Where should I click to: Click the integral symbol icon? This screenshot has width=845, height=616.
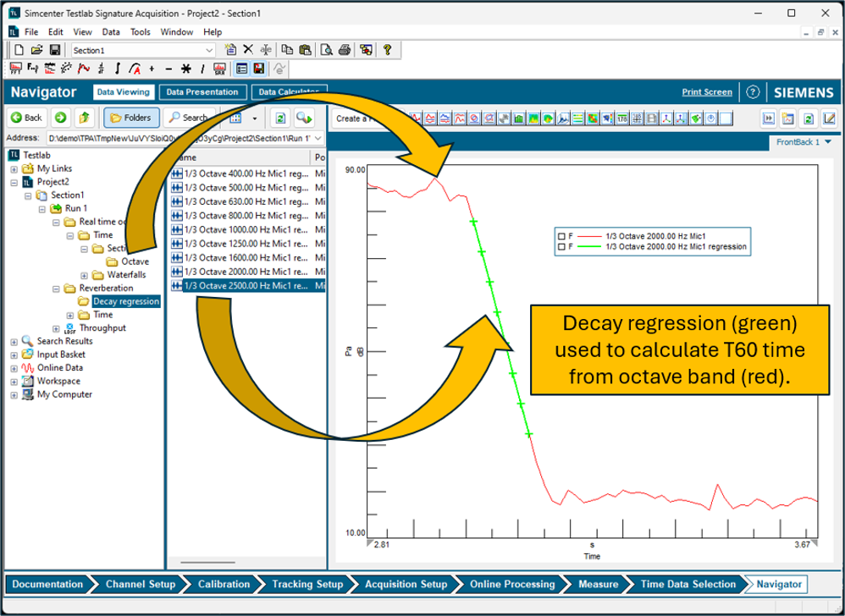point(118,69)
